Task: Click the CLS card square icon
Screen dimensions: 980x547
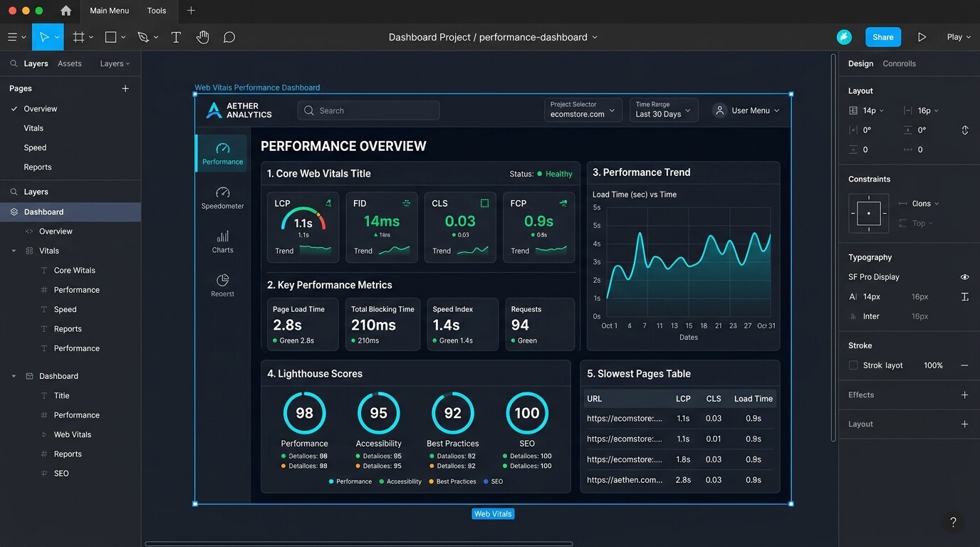Action: tap(485, 203)
